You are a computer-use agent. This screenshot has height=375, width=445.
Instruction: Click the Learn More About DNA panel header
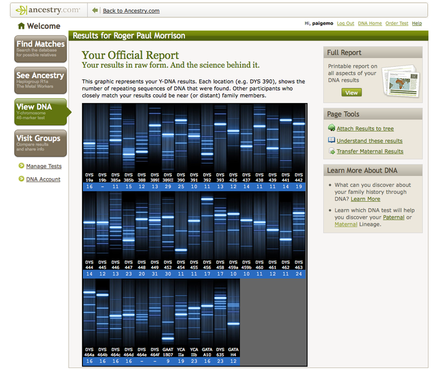coord(373,170)
